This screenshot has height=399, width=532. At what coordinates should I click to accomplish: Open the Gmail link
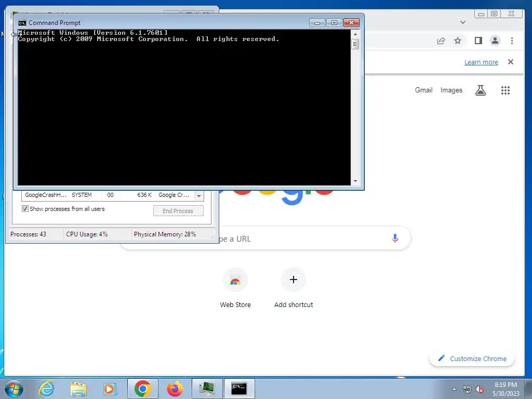click(x=423, y=90)
